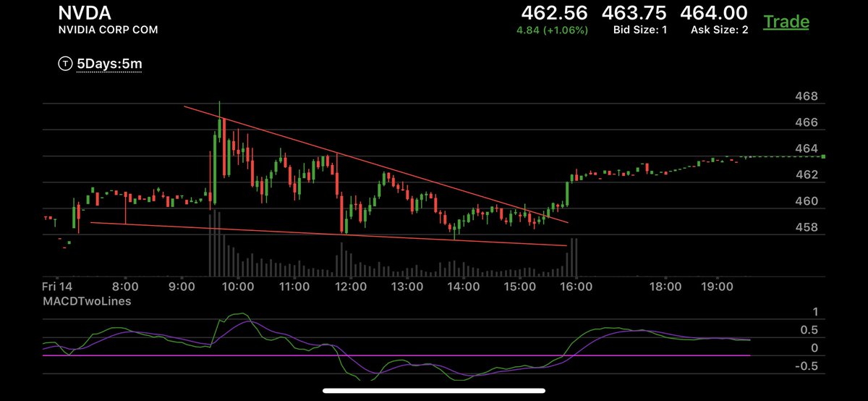Select the 18:00 time axis label
The width and height of the screenshot is (868, 401).
click(x=665, y=287)
